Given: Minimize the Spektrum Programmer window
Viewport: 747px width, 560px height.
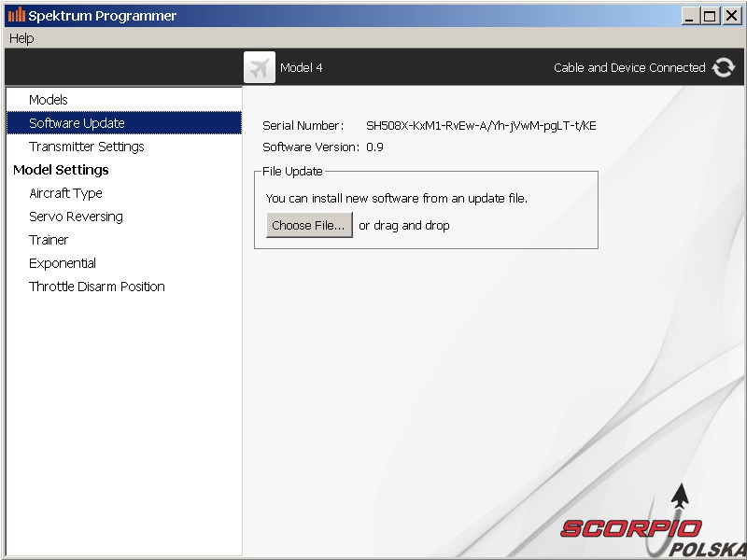Looking at the screenshot, I should click(689, 16).
